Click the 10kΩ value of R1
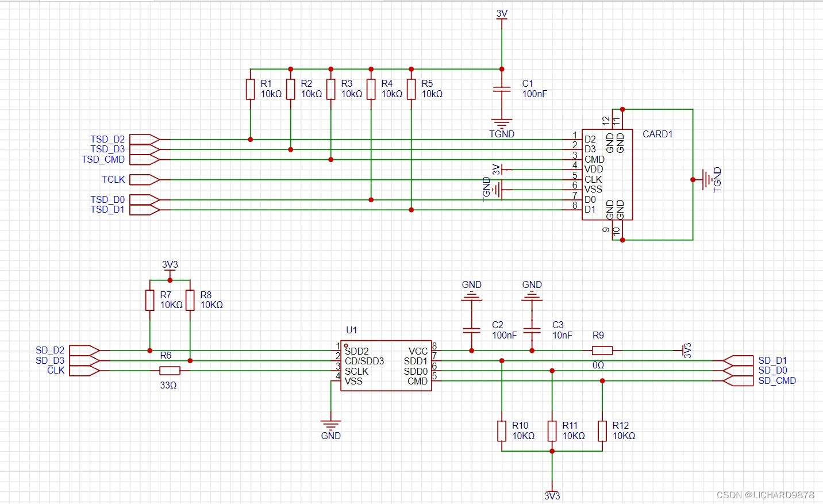This screenshot has height=504, width=823. 271,94
